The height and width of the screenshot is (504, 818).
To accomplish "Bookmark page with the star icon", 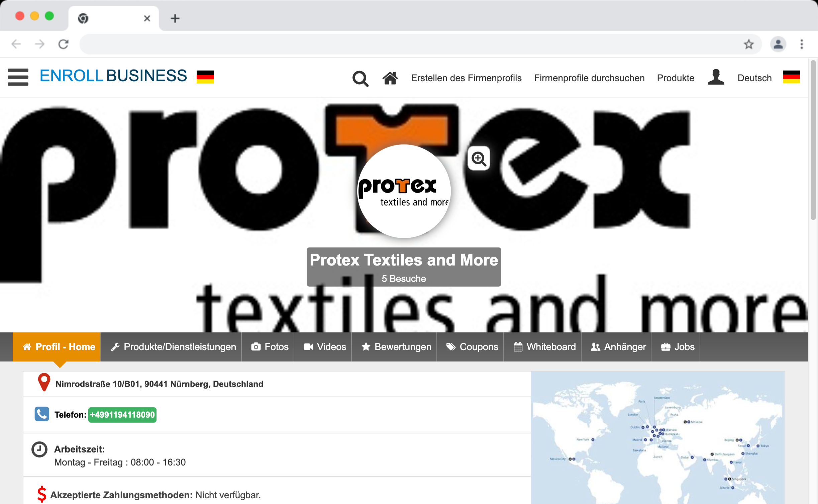I will coord(748,44).
